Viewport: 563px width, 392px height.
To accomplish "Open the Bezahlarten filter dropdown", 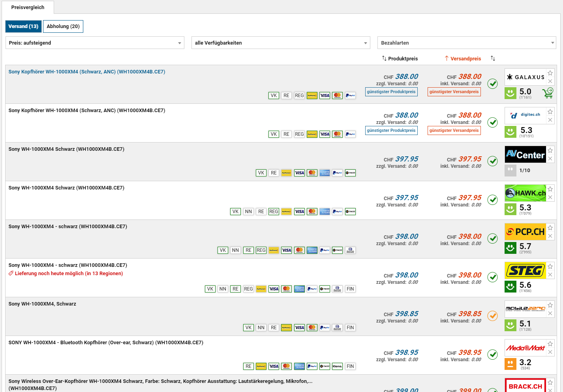I will (467, 43).
